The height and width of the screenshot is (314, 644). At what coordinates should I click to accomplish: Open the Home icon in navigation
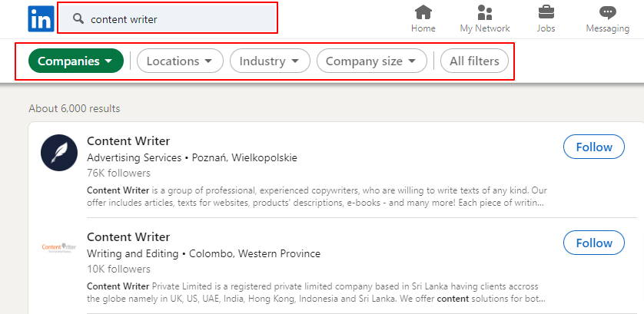(423, 12)
